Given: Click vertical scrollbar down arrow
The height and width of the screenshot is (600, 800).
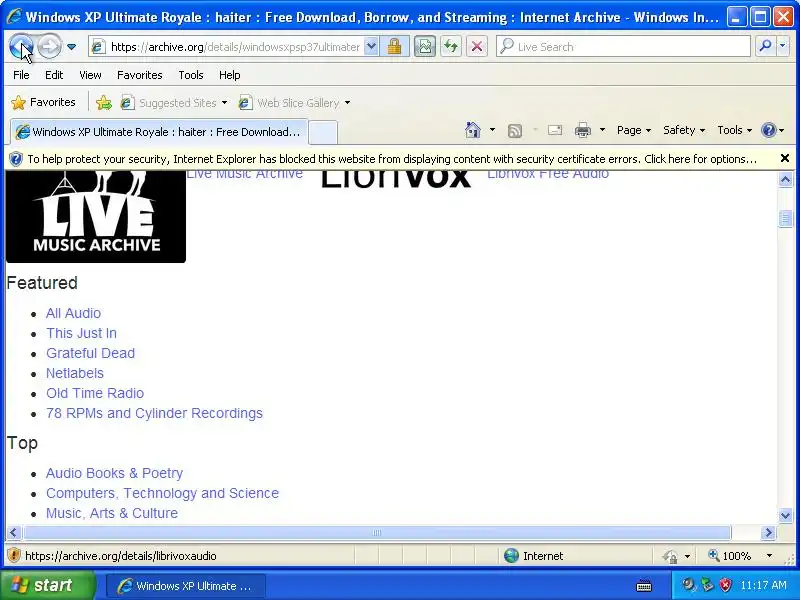Looking at the screenshot, I should [x=785, y=515].
